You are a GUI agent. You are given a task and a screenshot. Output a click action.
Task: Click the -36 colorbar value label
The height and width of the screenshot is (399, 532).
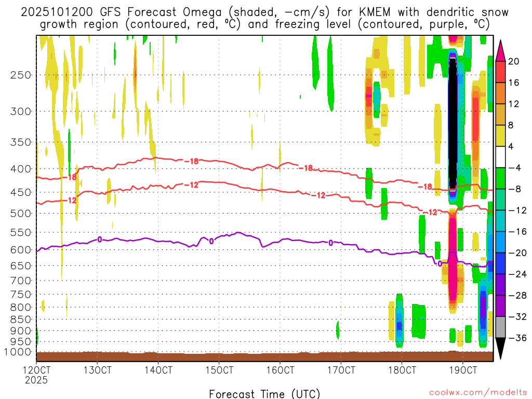pos(517,338)
